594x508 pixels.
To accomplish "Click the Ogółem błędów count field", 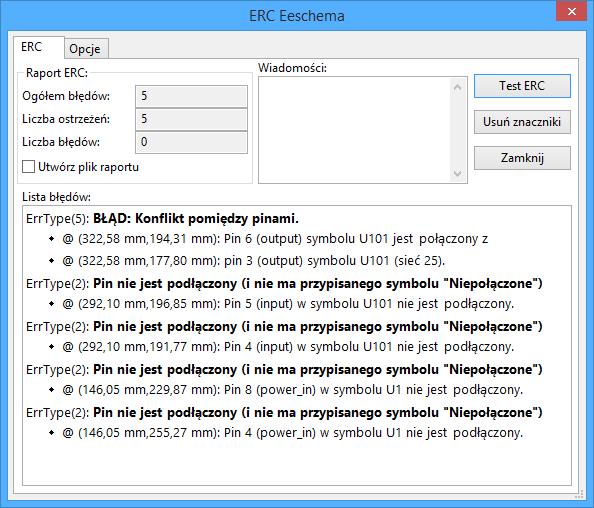I will pyautogui.click(x=191, y=96).
